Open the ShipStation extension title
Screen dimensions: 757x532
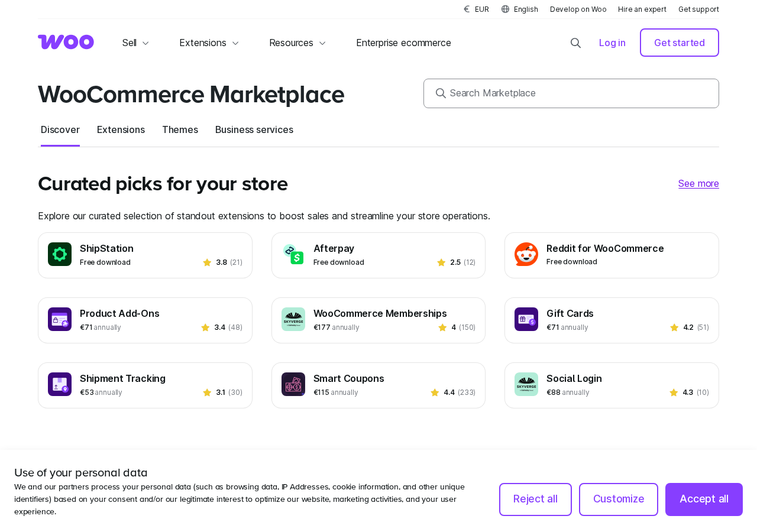106,248
